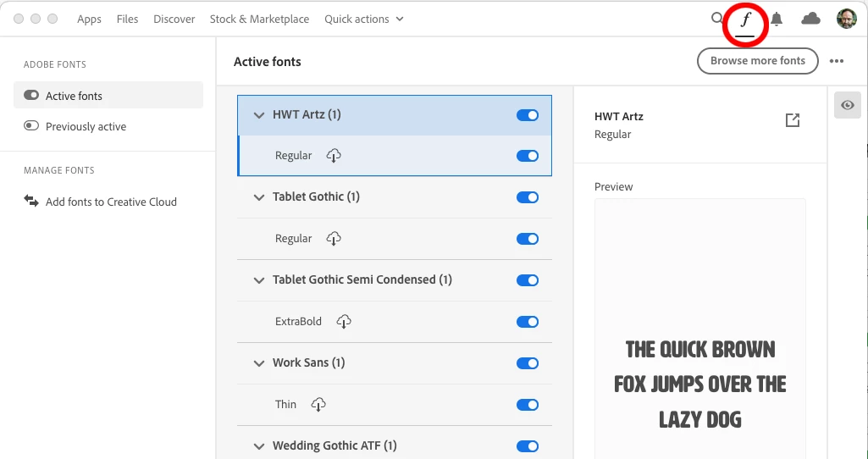868x459 pixels.
Task: Turn off Tablet Gothic Regular style toggle
Action: click(x=528, y=239)
